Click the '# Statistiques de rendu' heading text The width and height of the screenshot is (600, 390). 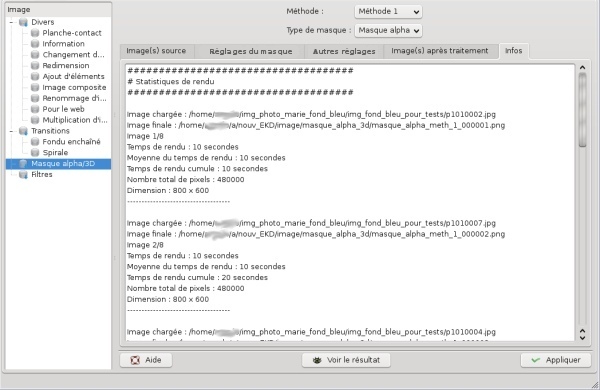point(171,82)
